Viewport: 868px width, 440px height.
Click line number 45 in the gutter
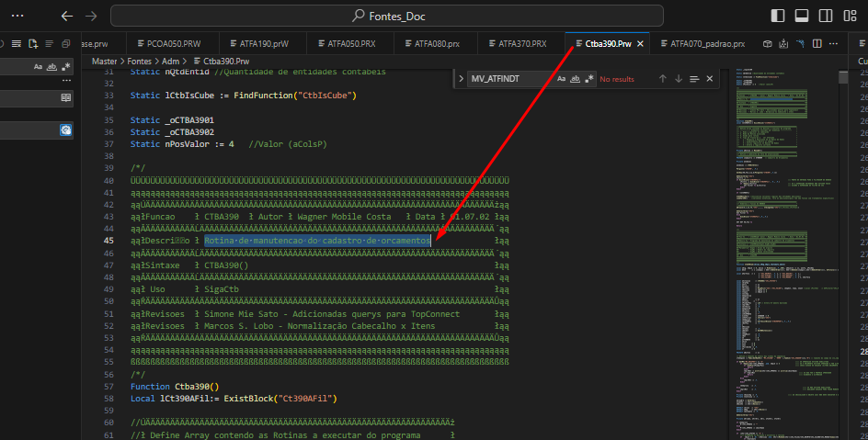click(108, 241)
